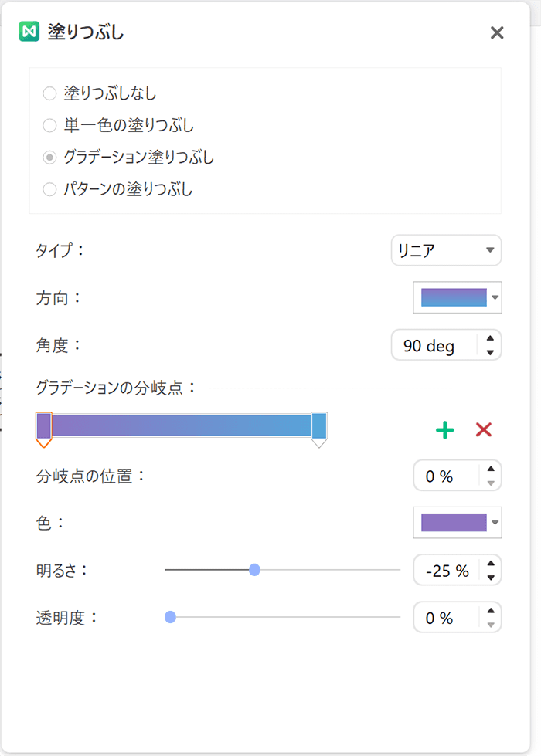Image resolution: width=541 pixels, height=756 pixels.
Task: Click the 透明度 slider handle
Action: coord(170,617)
